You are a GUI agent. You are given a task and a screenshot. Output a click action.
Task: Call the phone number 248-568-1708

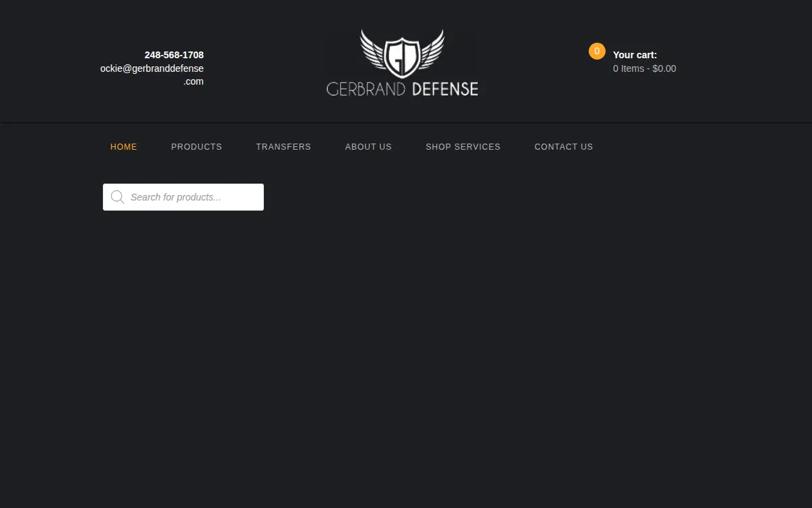click(x=174, y=55)
